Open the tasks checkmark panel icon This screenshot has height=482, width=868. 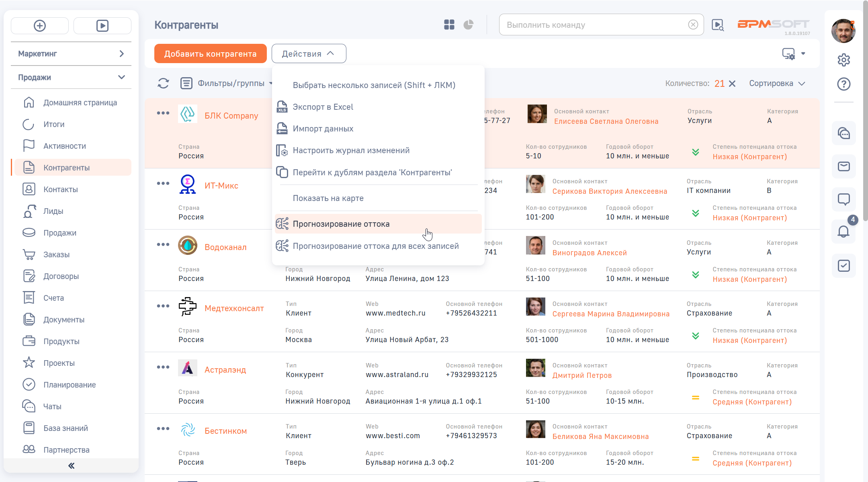[844, 266]
